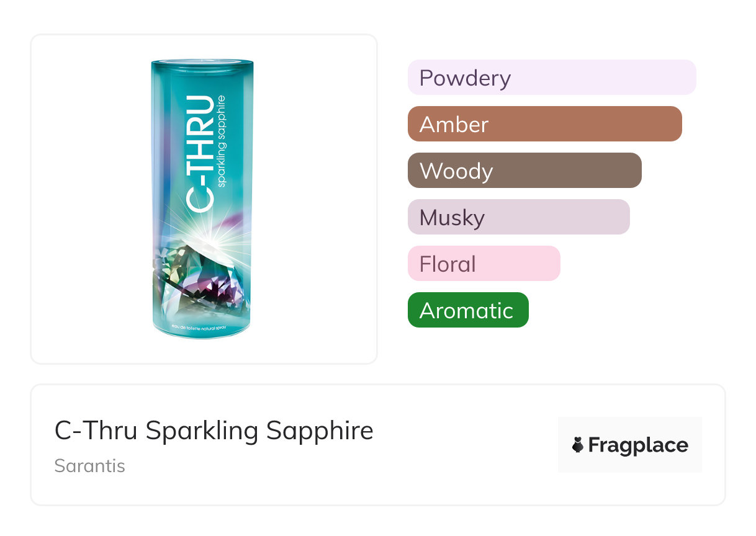Select the Powdery accord bar
This screenshot has width=756, height=536.
[x=552, y=78]
